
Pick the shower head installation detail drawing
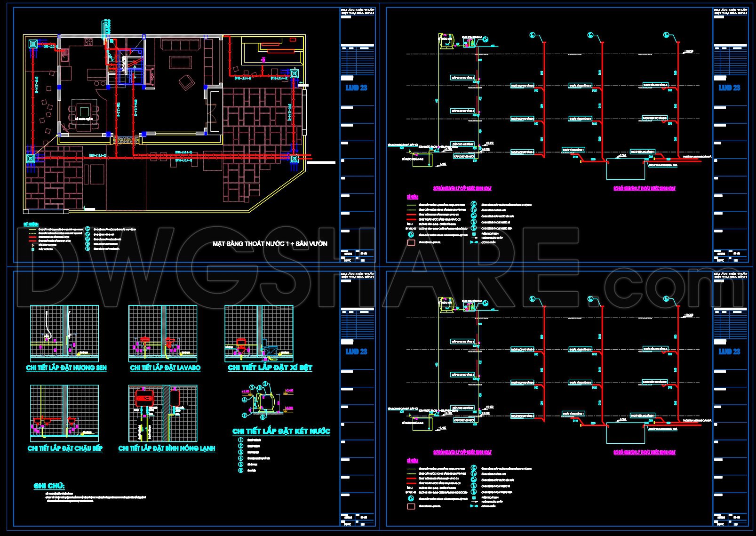tap(64, 333)
